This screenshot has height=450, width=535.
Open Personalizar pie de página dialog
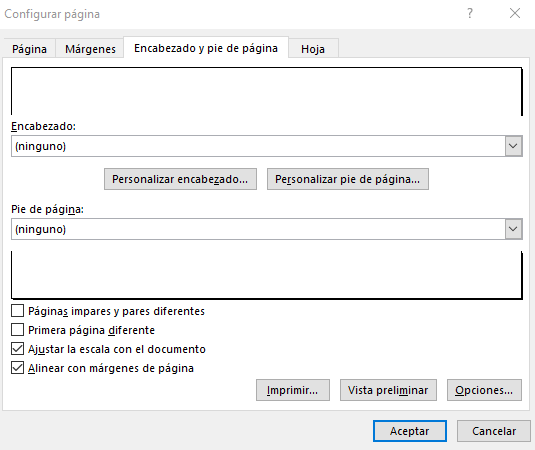click(348, 179)
